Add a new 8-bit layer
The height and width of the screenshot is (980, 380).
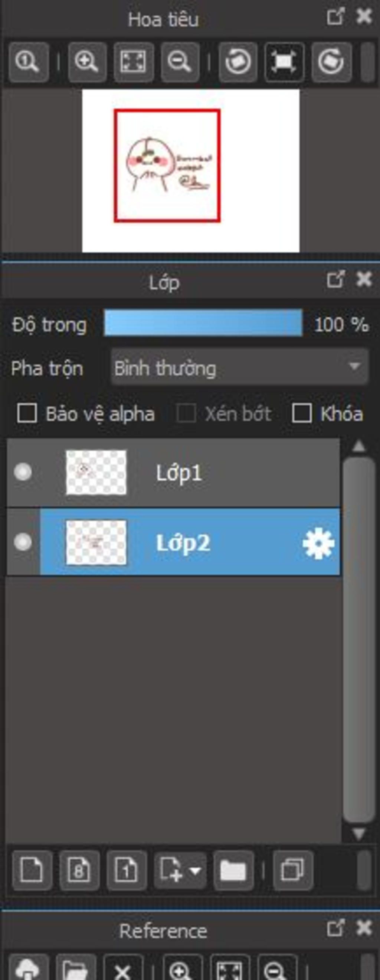(x=79, y=871)
